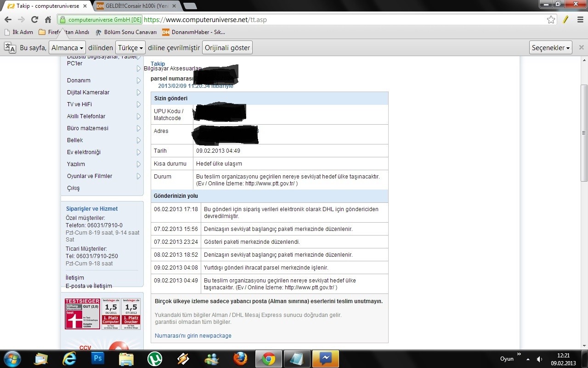Bookmark this page with the star icon
This screenshot has height=368, width=588.
(x=551, y=20)
